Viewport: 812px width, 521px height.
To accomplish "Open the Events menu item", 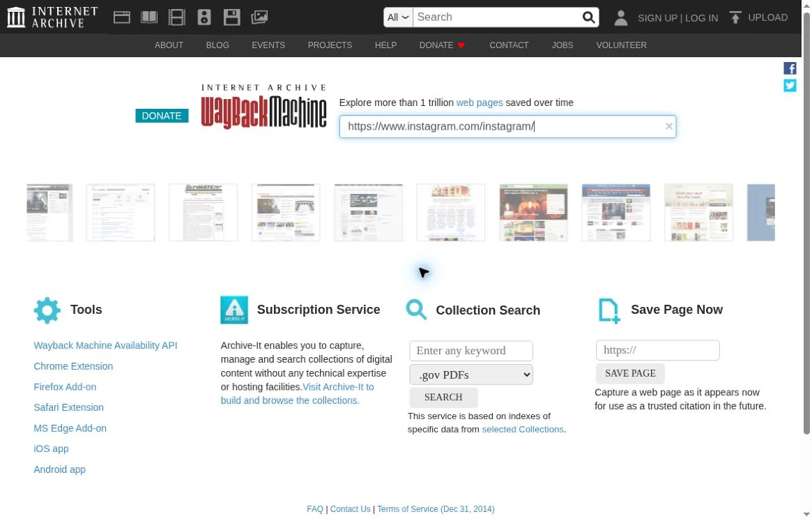I will (x=268, y=45).
